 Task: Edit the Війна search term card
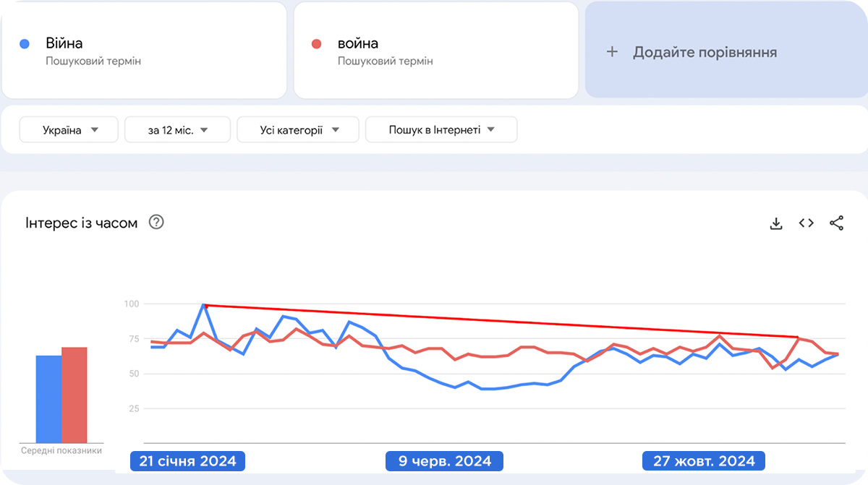click(x=145, y=51)
